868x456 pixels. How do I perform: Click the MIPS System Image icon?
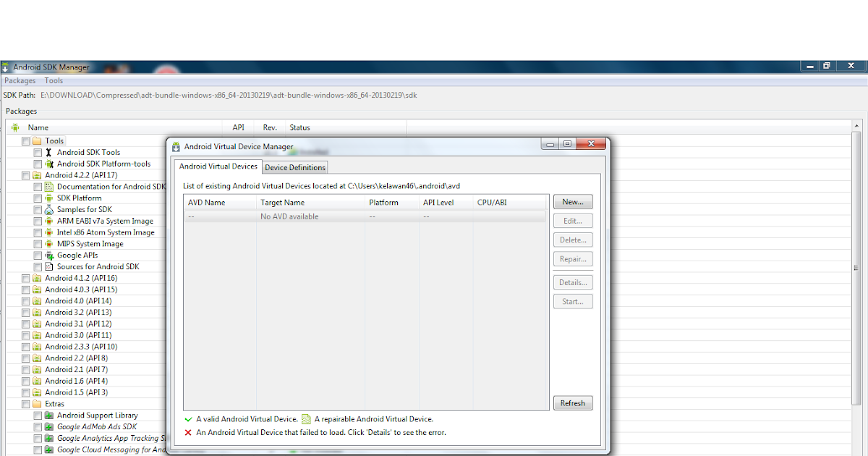[x=48, y=244]
